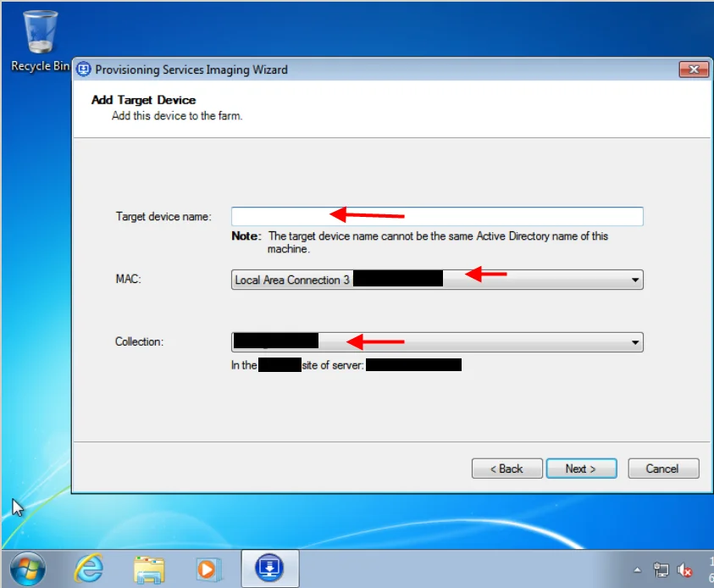Image resolution: width=714 pixels, height=588 pixels.
Task: Launch Internet Explorer from the taskbar
Action: tap(89, 569)
